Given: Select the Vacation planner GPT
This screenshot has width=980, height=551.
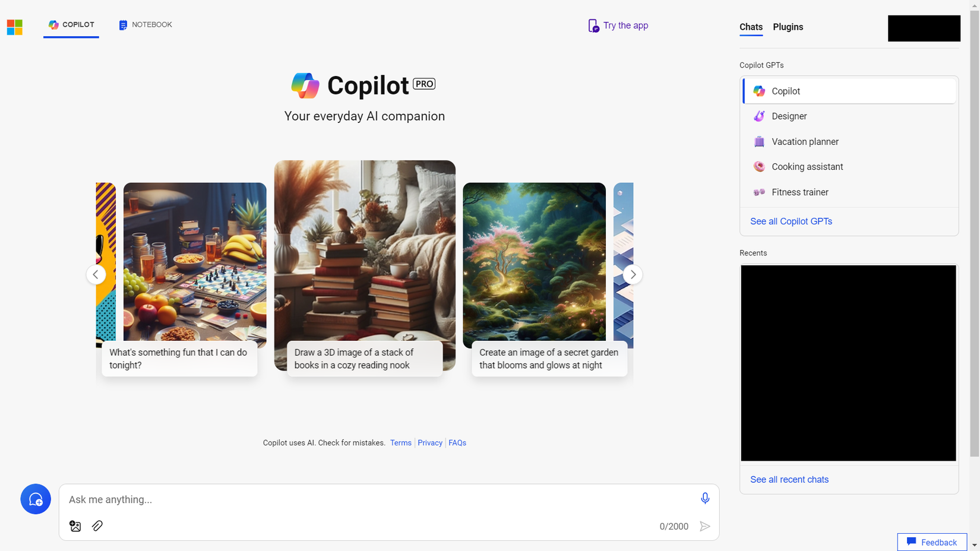Looking at the screenshot, I should (x=805, y=142).
